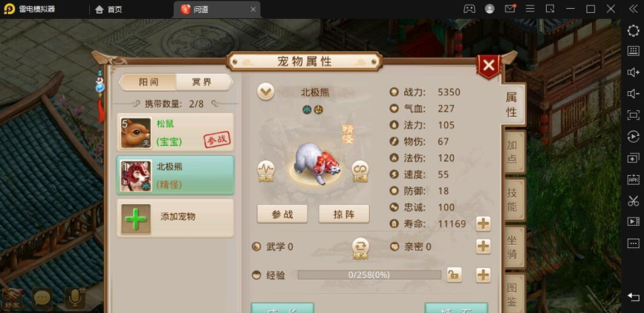The height and width of the screenshot is (313, 644).
Task: Open the chat bubble icon
Action: 43,298
